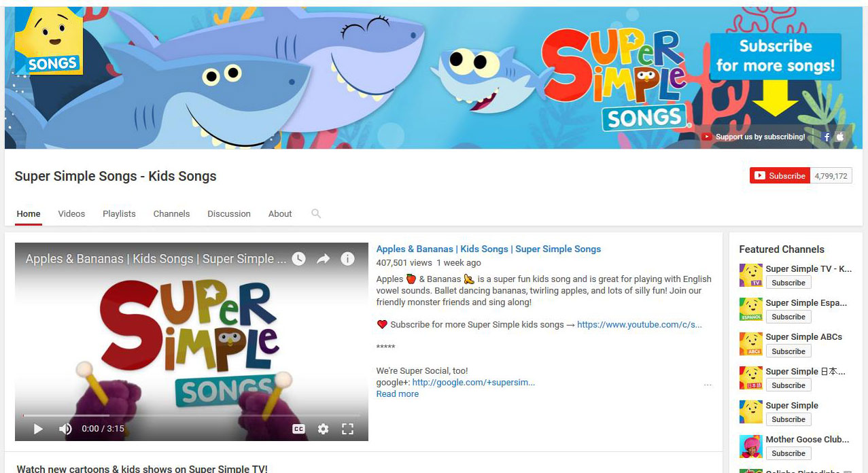Open Apples & Bananas video title link
Image resolution: width=868 pixels, height=473 pixels.
pyautogui.click(x=489, y=249)
